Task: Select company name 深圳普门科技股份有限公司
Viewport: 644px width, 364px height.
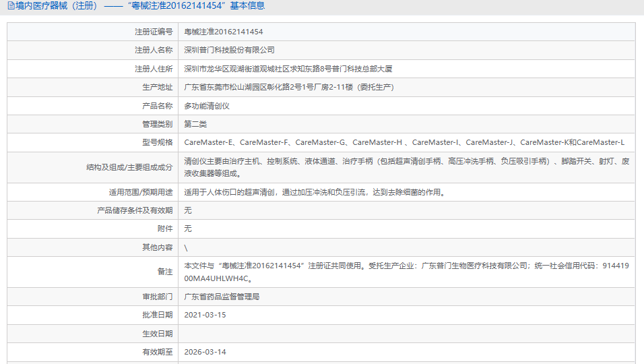Action: [x=229, y=50]
